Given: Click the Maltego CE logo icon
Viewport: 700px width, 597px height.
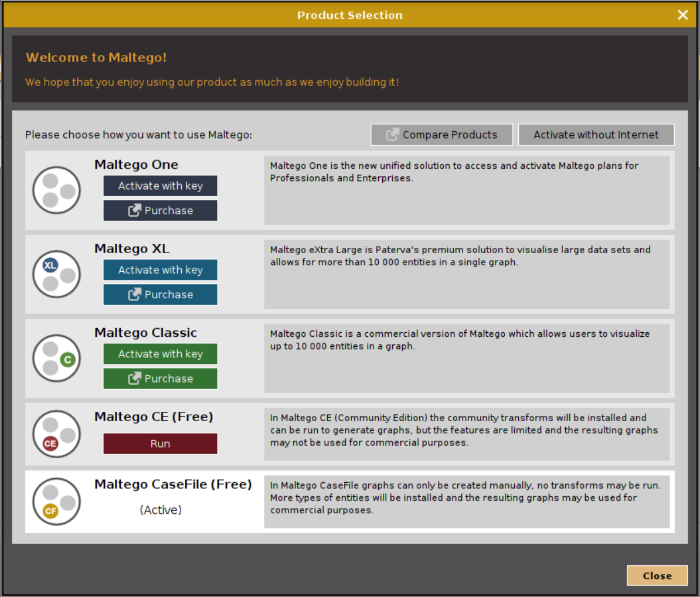Looking at the screenshot, I should point(56,434).
